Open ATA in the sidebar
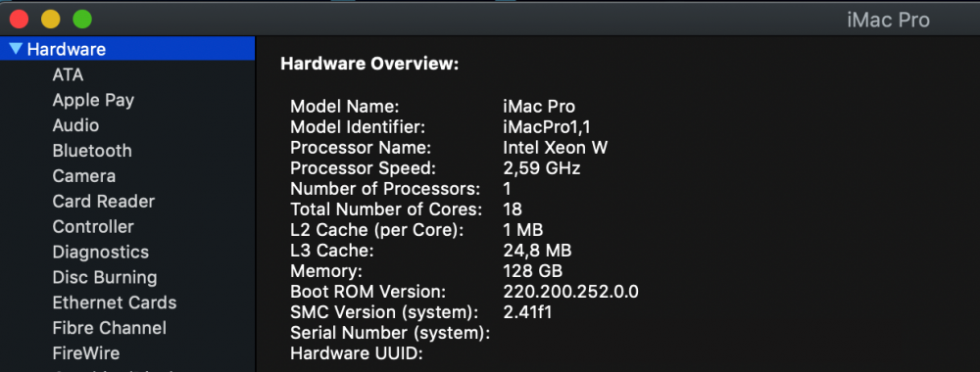The image size is (980, 372). 68,75
